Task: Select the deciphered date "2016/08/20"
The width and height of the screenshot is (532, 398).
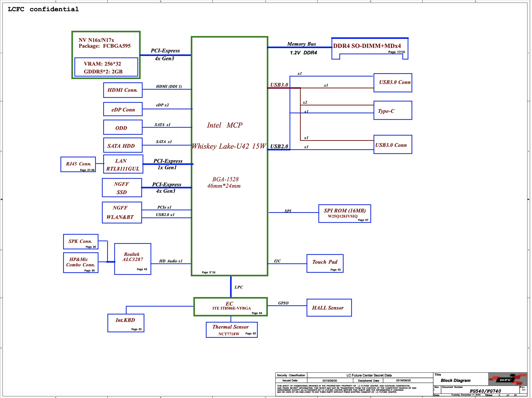Action: point(403,381)
